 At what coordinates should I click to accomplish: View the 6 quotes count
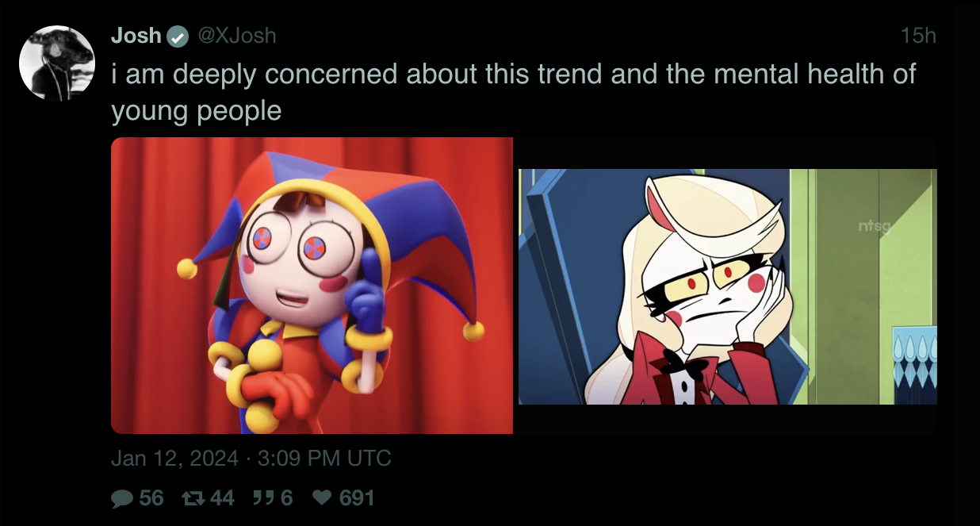point(286,498)
